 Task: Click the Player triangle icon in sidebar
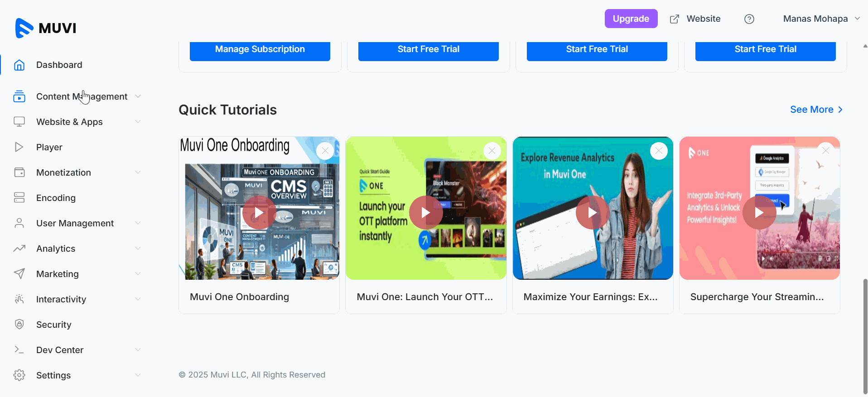point(19,147)
